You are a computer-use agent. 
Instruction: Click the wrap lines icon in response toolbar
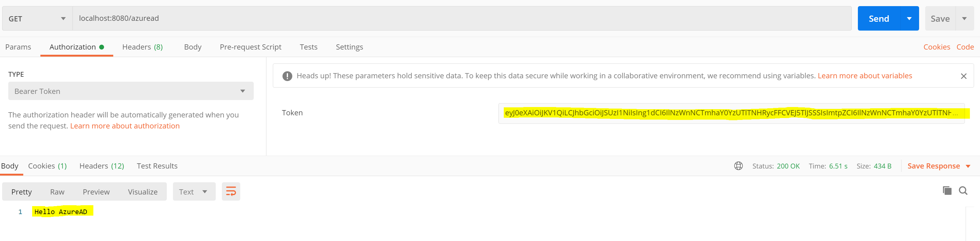[x=231, y=191]
